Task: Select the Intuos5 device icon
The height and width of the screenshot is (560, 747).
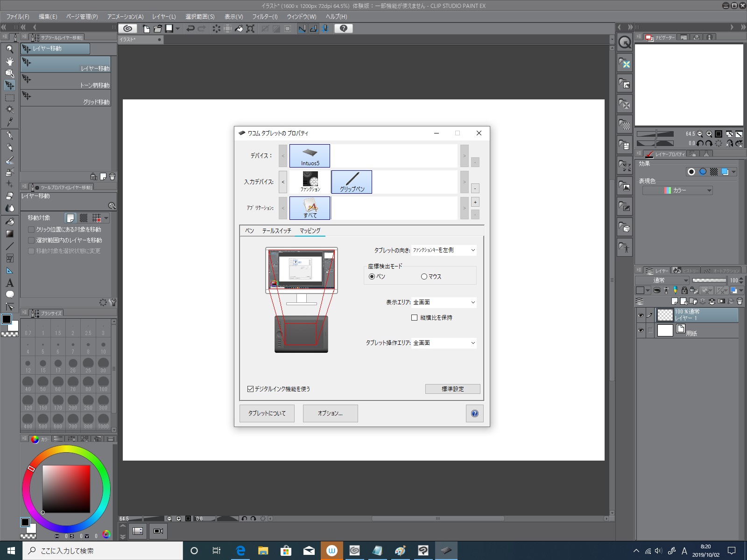Action: (310, 156)
